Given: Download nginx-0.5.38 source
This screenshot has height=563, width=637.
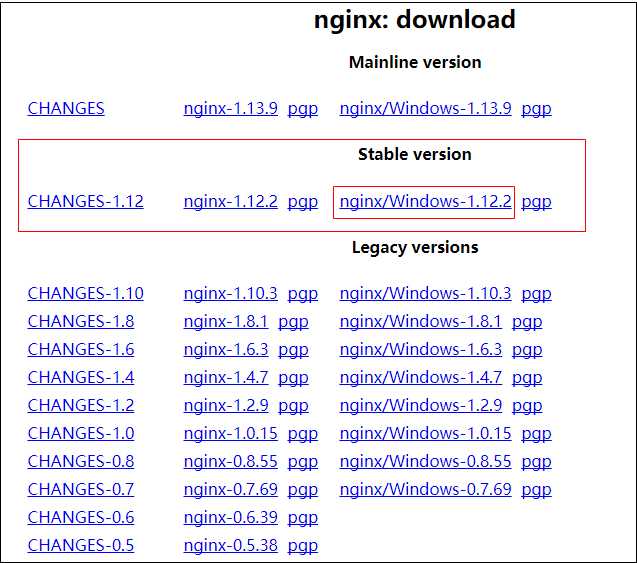Looking at the screenshot, I should pos(231,546).
